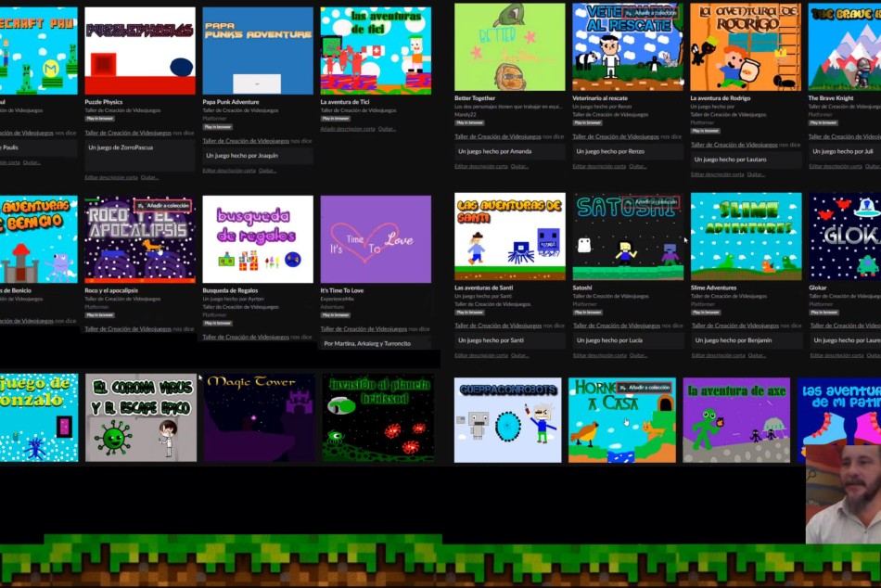Open the Slime Adventures title link
The image size is (881, 588).
pyautogui.click(x=713, y=288)
